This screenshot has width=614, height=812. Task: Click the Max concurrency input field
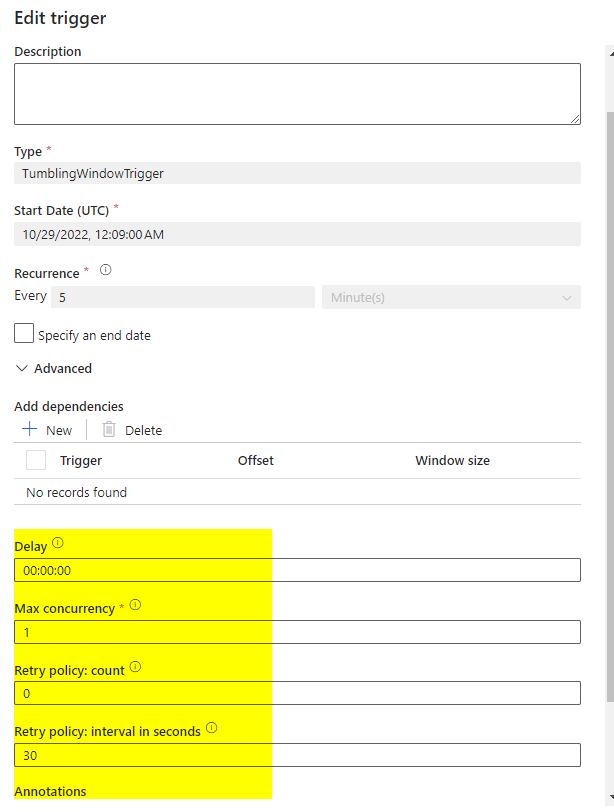point(297,632)
